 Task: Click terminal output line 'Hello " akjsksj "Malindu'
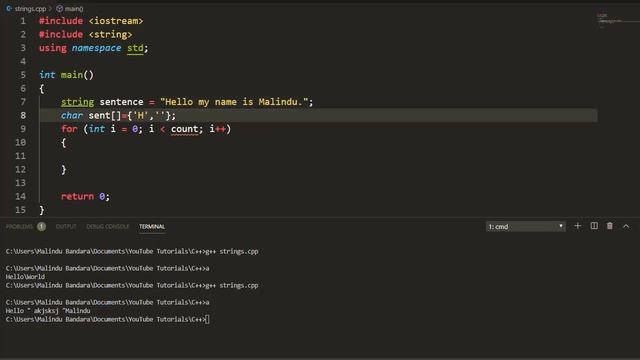coord(48,311)
